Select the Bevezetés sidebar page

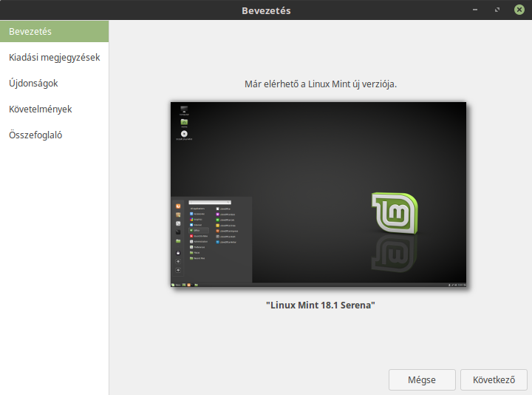pos(54,31)
